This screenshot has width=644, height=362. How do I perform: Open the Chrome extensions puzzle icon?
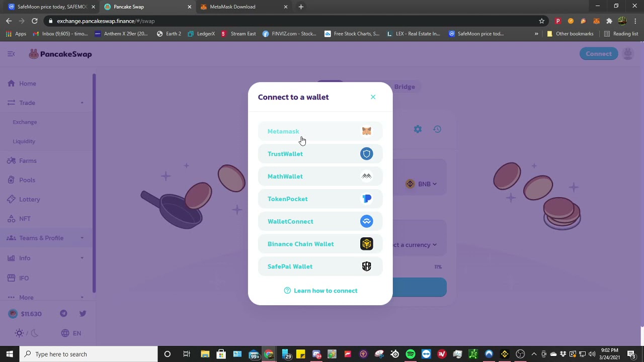pyautogui.click(x=609, y=21)
